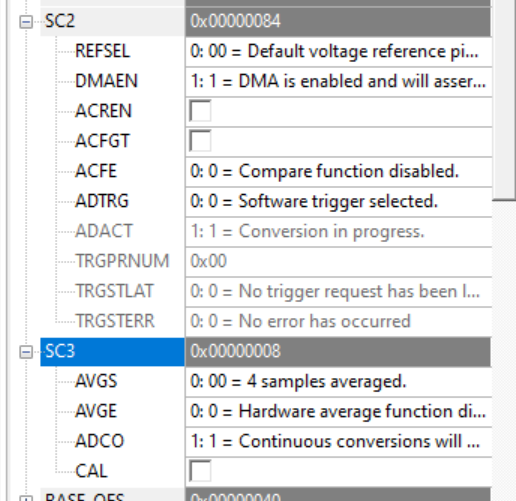Select the SC2 register row
The height and width of the screenshot is (501, 516).
coord(112,21)
